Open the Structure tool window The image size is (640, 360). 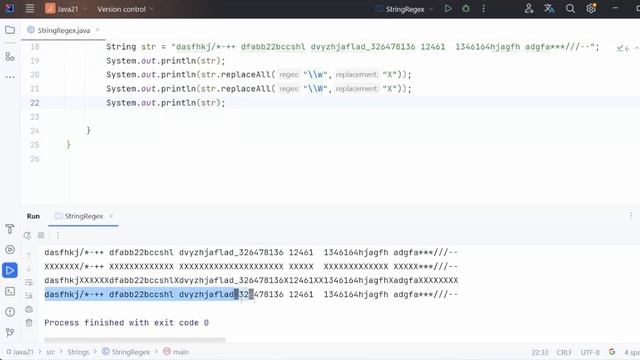[x=10, y=56]
